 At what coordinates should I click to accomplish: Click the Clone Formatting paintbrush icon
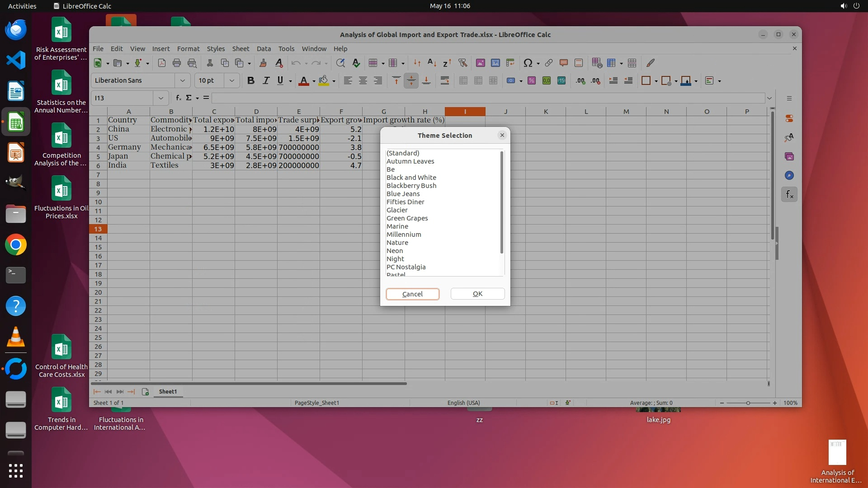click(x=263, y=63)
